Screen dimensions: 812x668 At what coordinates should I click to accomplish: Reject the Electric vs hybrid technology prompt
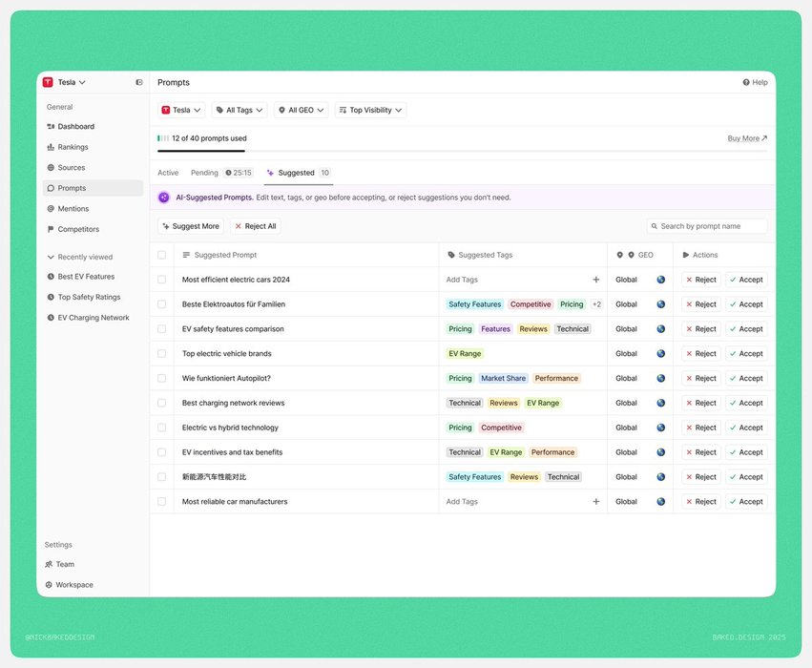pos(701,428)
